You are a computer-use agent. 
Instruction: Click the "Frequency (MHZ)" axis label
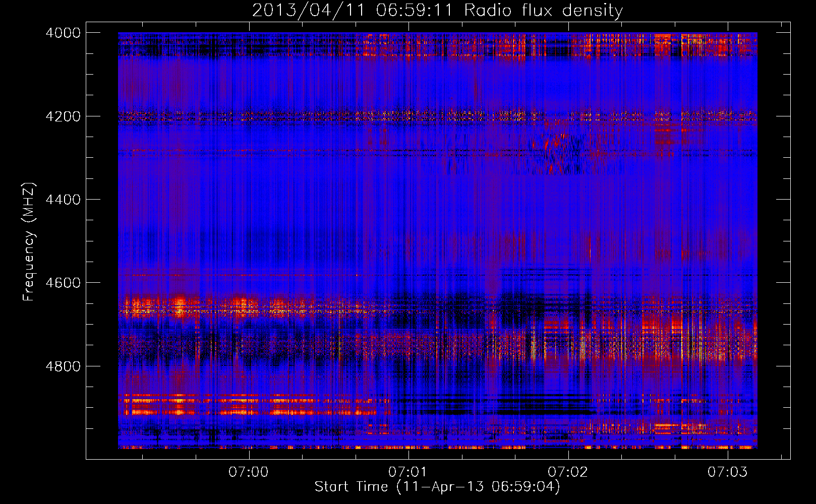[x=29, y=242]
